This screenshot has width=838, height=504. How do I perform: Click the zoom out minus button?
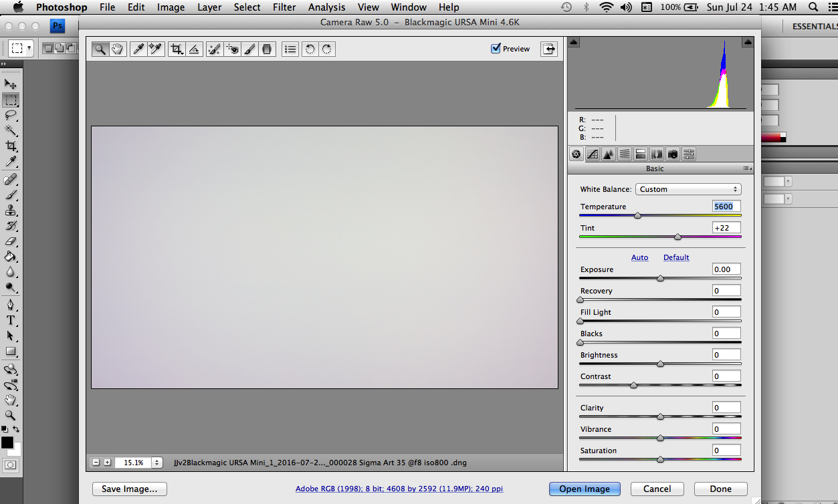tap(96, 462)
